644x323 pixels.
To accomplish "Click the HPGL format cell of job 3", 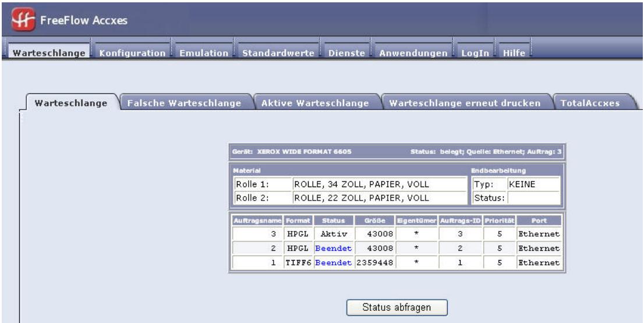I will 299,234.
